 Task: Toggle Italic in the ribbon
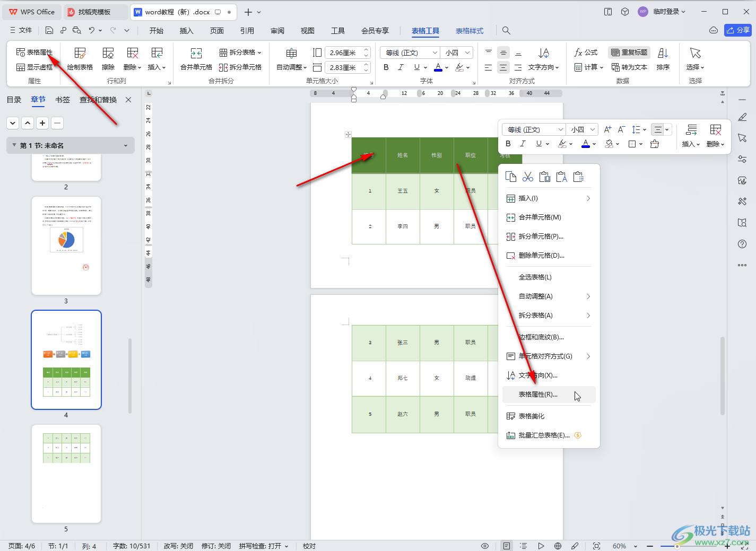401,67
